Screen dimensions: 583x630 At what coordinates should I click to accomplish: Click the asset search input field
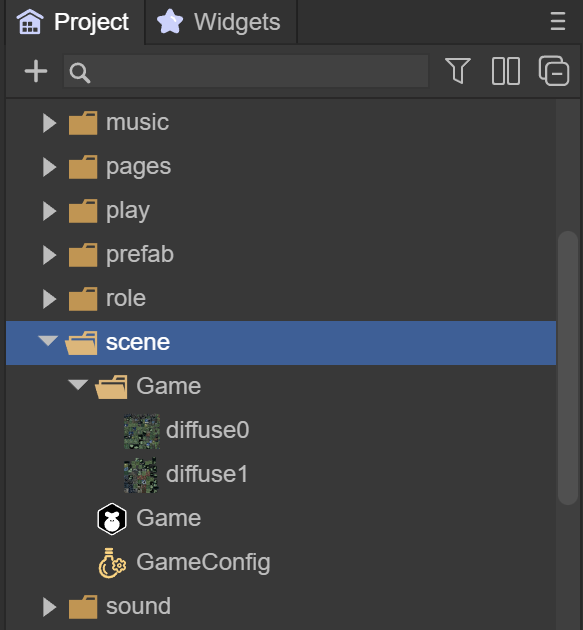(246, 72)
